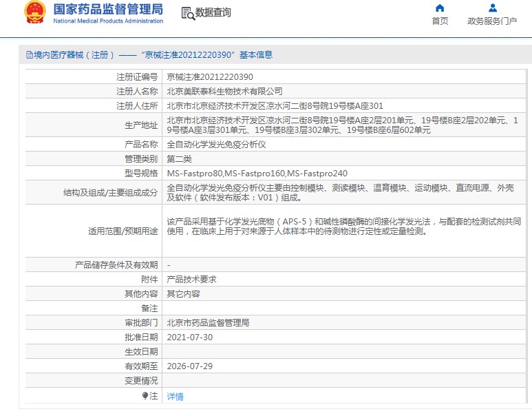Click the national emblem logo icon
Image resolution: width=532 pixels, height=416 pixels.
pos(34,13)
